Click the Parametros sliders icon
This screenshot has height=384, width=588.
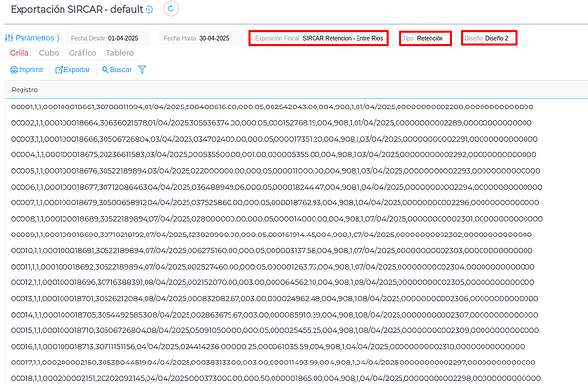pyautogui.click(x=9, y=38)
